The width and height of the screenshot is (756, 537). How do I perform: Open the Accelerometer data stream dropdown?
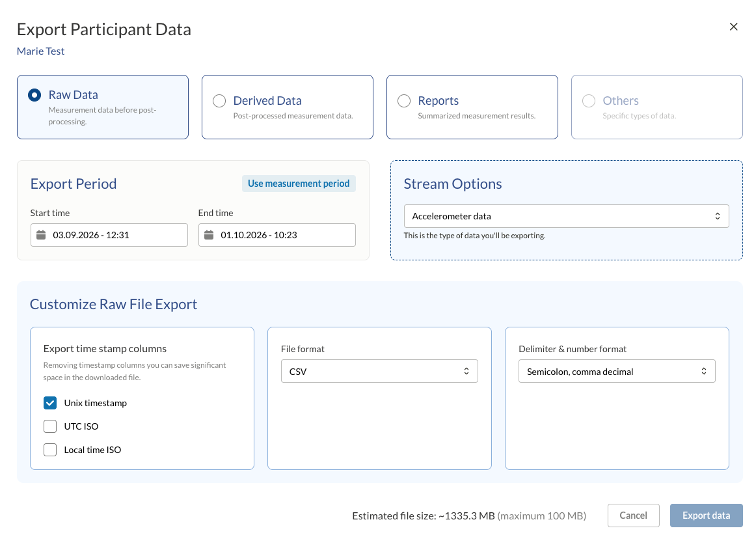click(x=566, y=216)
